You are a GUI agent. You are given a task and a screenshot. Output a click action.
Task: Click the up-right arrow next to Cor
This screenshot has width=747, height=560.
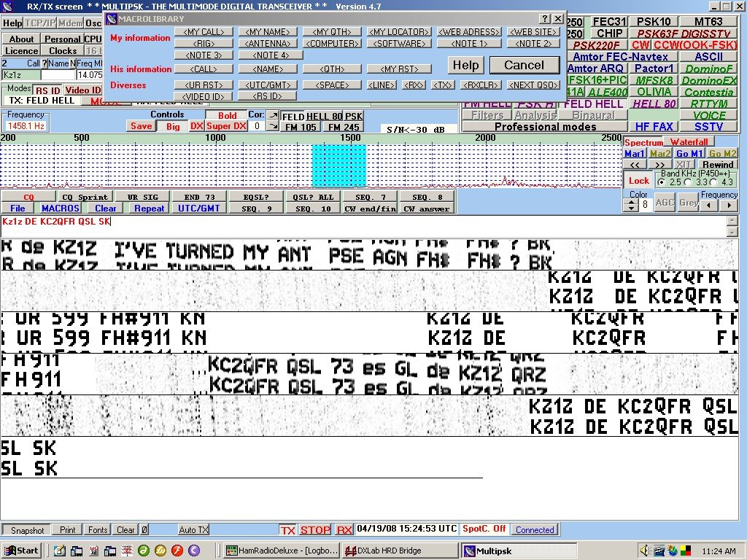[273, 115]
